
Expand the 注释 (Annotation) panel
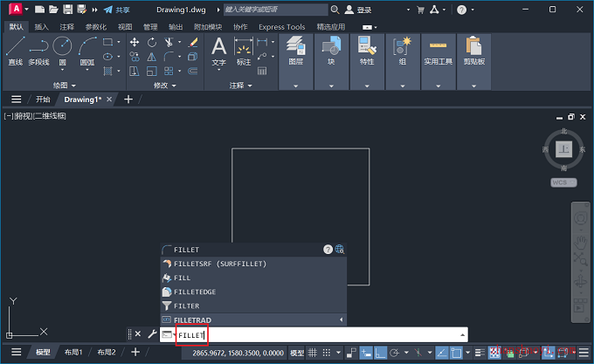(x=240, y=86)
